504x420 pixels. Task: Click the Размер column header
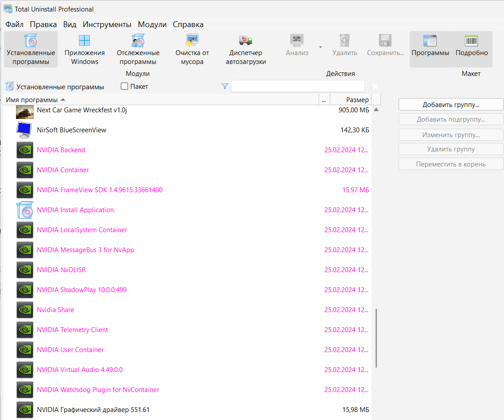click(x=351, y=100)
